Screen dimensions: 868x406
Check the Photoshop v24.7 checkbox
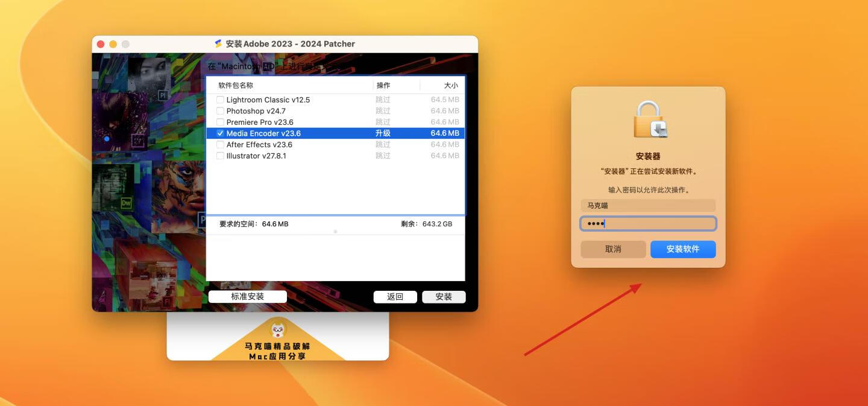click(x=220, y=110)
